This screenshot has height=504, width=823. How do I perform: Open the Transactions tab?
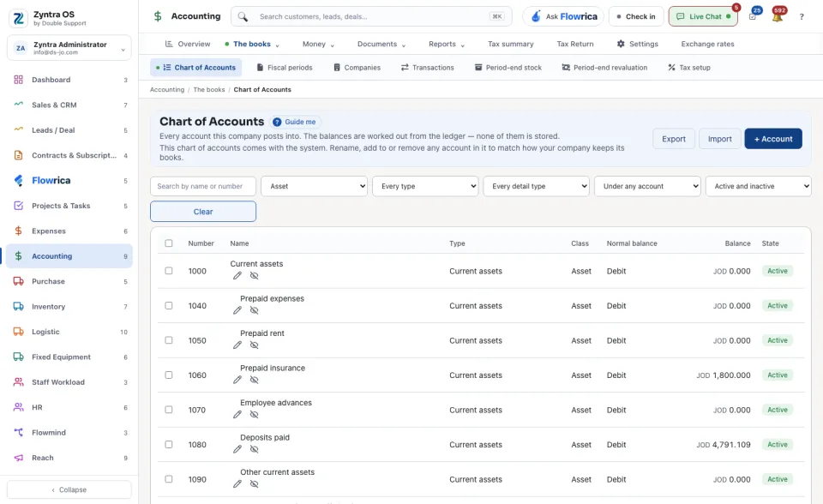pyautogui.click(x=427, y=68)
